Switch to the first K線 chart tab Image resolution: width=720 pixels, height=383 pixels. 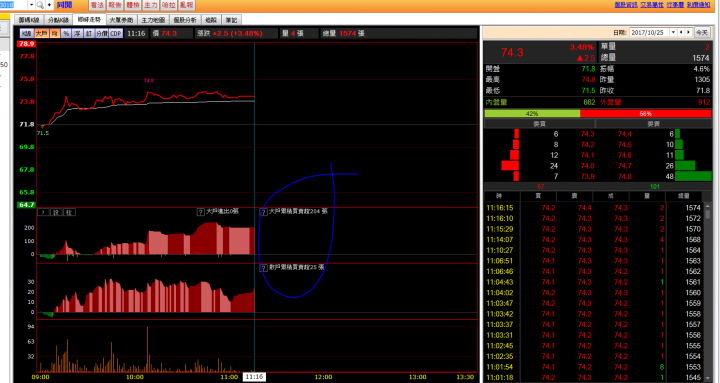click(29, 20)
